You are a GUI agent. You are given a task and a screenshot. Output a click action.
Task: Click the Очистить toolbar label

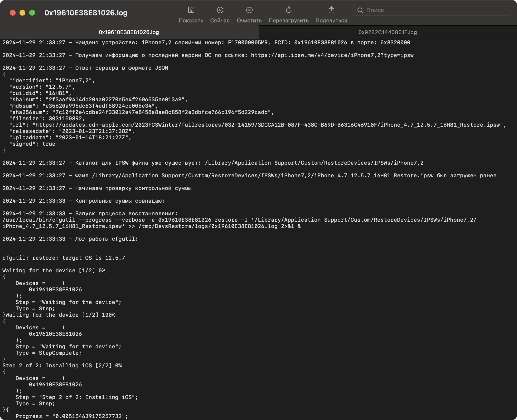pyautogui.click(x=249, y=21)
